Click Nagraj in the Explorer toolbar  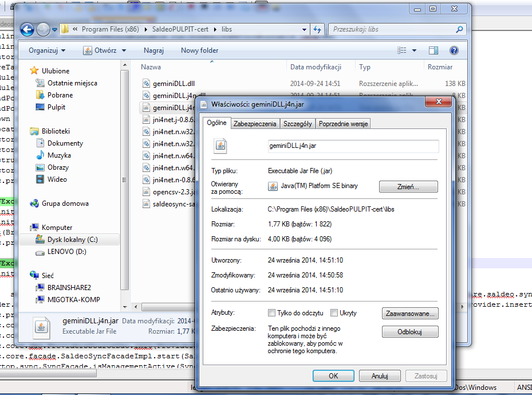click(x=153, y=50)
